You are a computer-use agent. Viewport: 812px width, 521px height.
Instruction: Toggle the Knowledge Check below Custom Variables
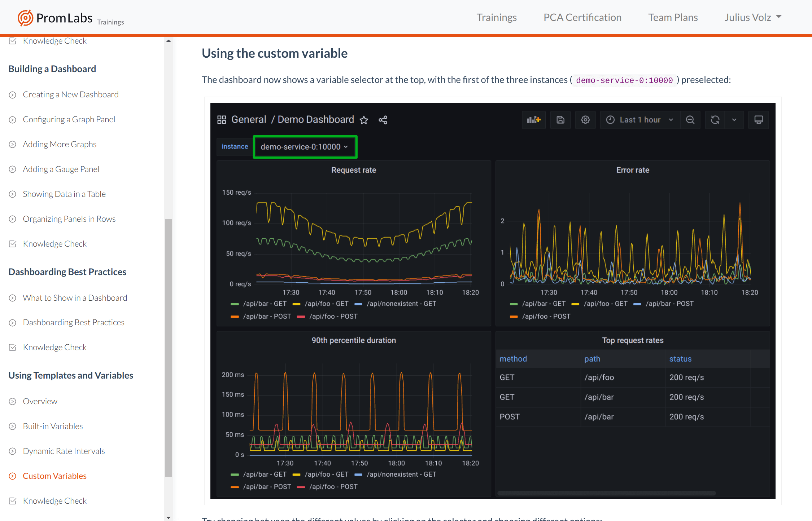(x=54, y=500)
